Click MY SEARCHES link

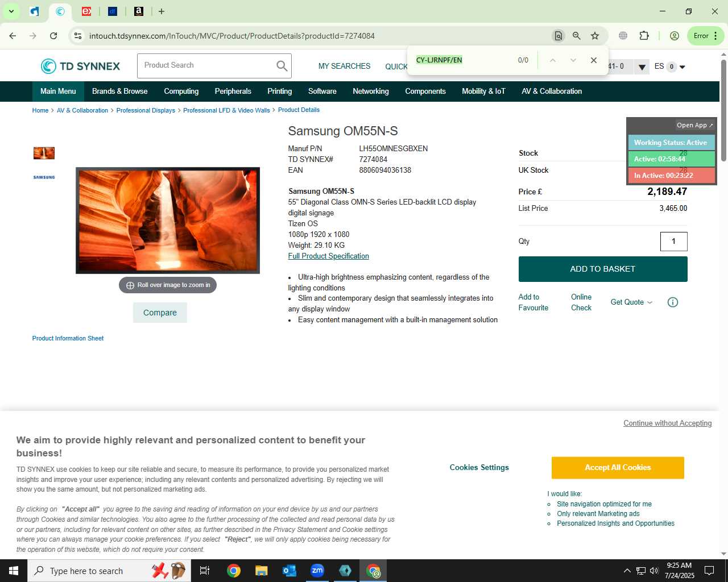344,66
